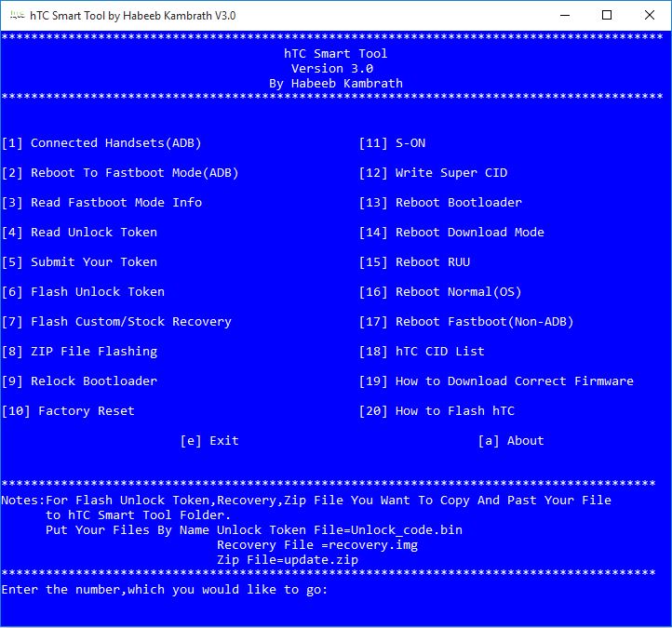The image size is (672, 628).
Task: Click 'to hTC Smart Tool Folder.' note line
Action: 138,514
